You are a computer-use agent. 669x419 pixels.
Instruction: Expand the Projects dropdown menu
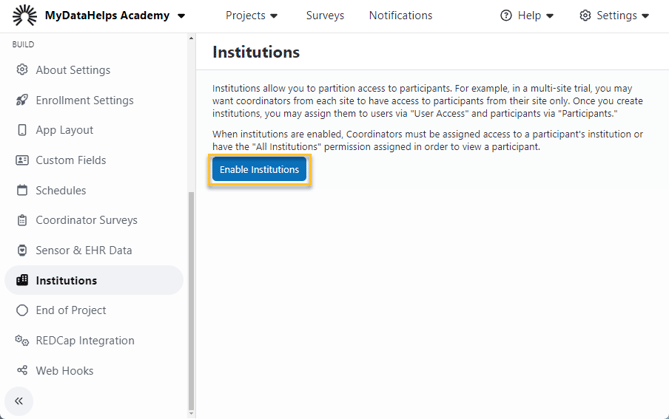[x=252, y=16]
